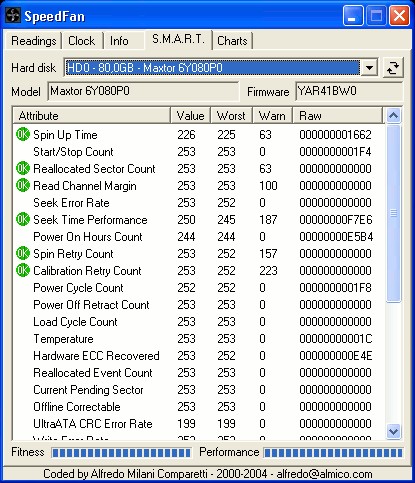Click the Attribute column header

(x=92, y=116)
